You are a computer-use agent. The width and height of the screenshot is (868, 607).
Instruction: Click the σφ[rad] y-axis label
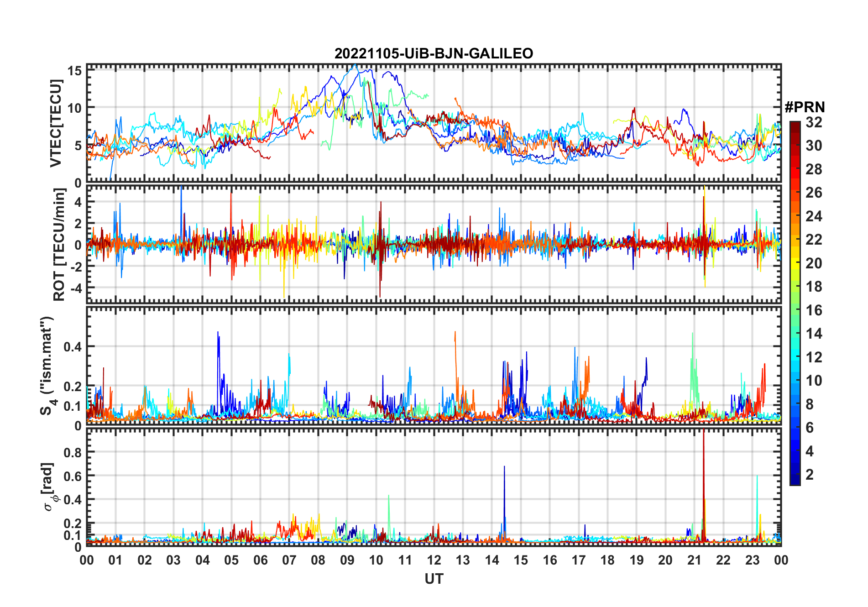[x=49, y=487]
